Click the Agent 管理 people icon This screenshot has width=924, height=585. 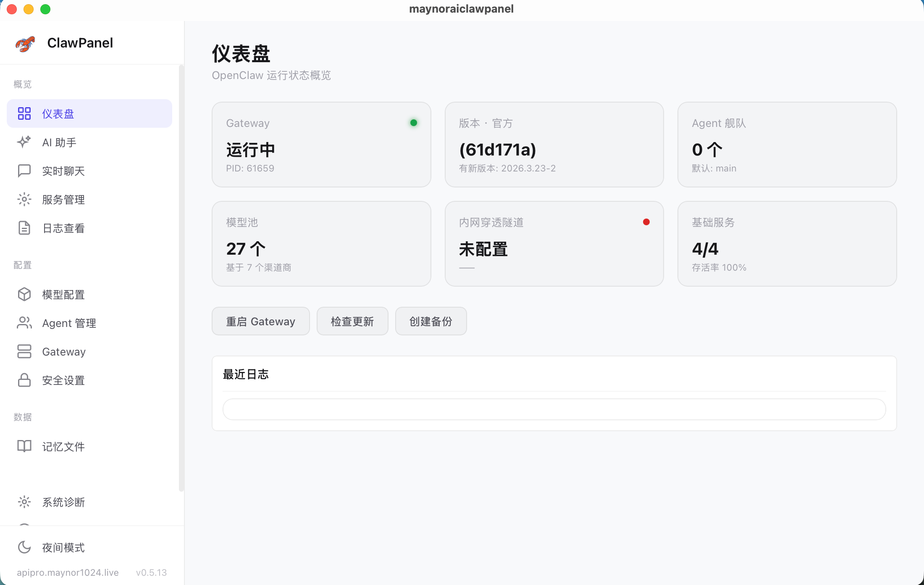[24, 323]
